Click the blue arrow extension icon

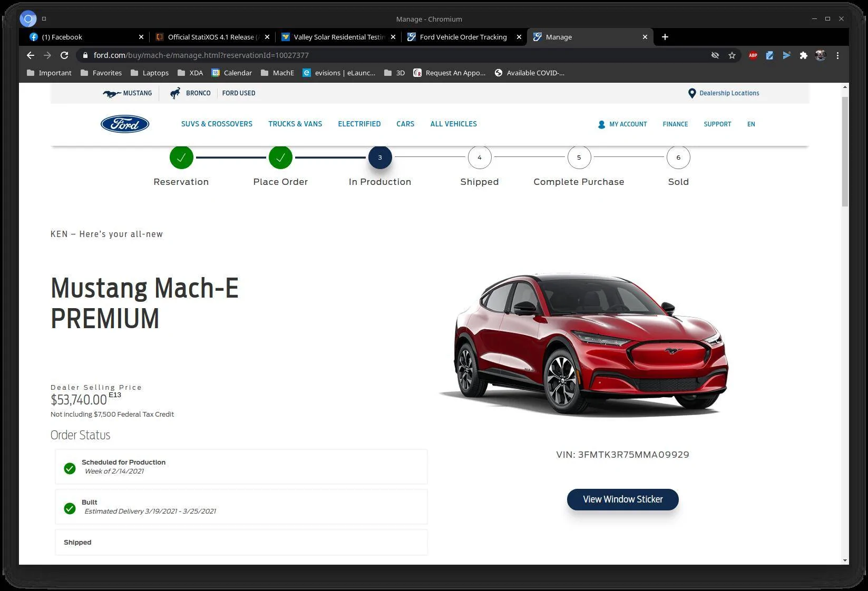[787, 55]
